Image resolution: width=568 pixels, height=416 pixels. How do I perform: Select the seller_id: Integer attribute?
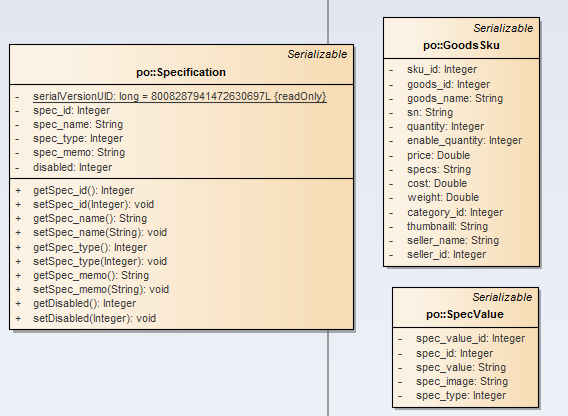pyautogui.click(x=446, y=254)
